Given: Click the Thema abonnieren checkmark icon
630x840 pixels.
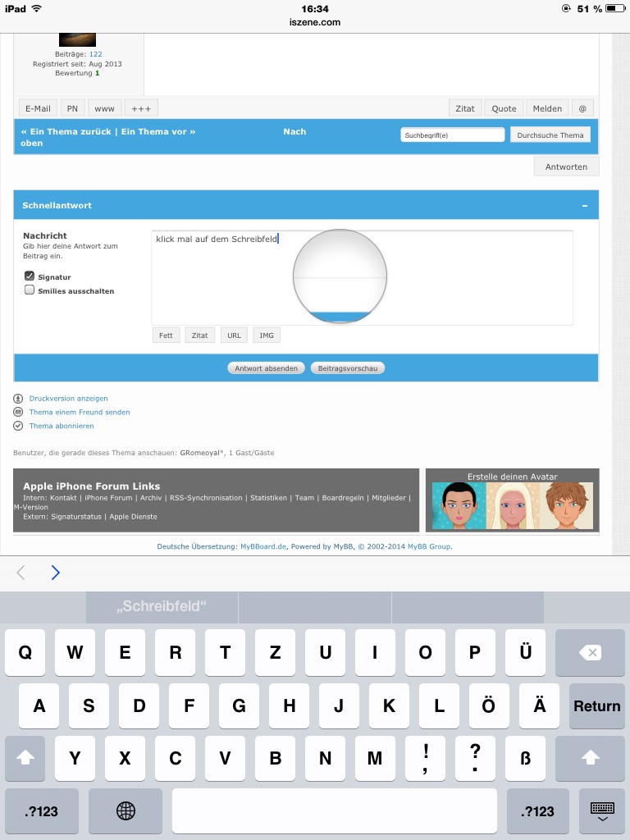Looking at the screenshot, I should tap(18, 426).
